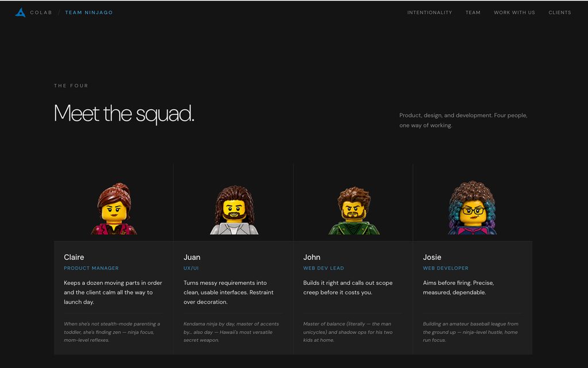
Task: Click John's 'Builds it right' description
Action: click(348, 287)
